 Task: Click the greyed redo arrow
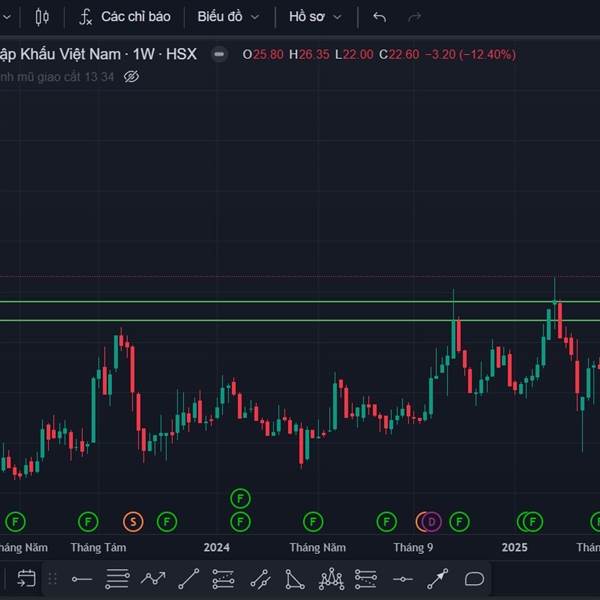[x=415, y=17]
